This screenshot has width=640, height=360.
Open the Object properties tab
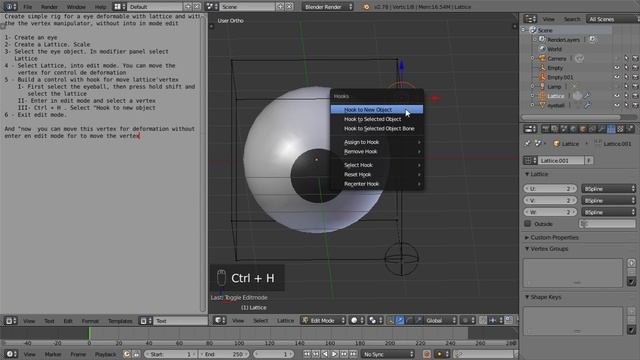[x=582, y=129]
